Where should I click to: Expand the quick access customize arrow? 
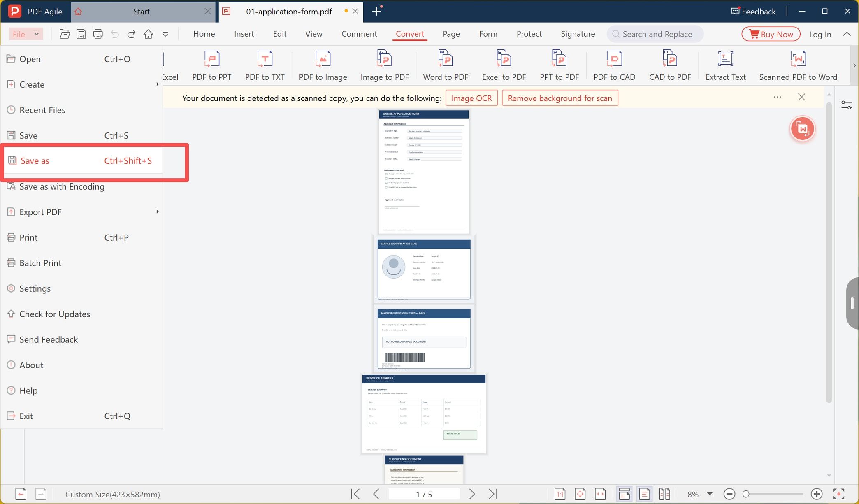(165, 35)
